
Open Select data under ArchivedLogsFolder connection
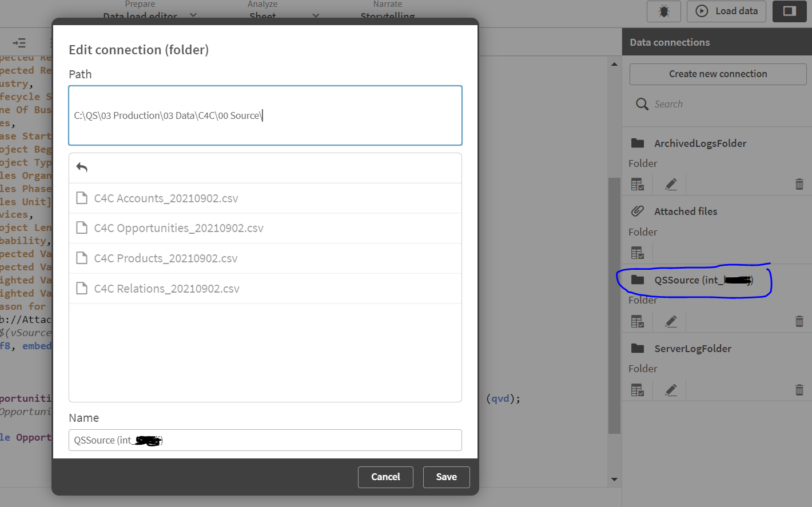[x=637, y=183]
